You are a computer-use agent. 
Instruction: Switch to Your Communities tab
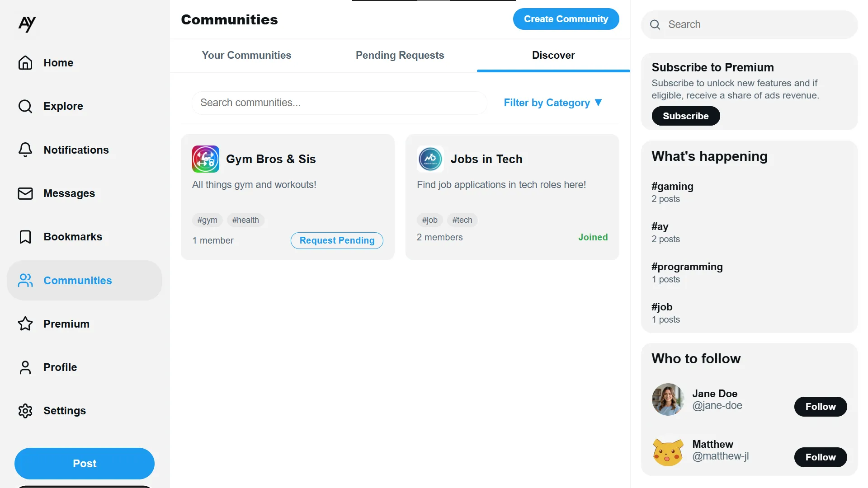click(246, 55)
